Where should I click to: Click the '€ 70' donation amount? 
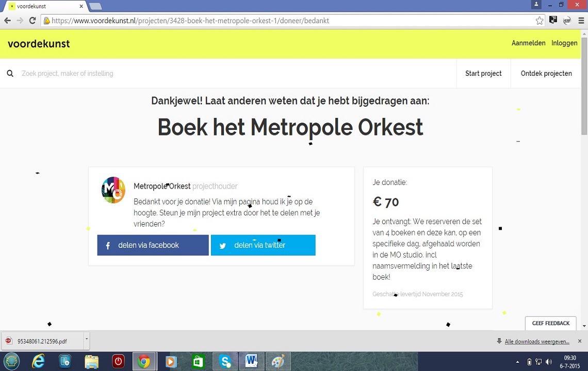click(x=386, y=202)
